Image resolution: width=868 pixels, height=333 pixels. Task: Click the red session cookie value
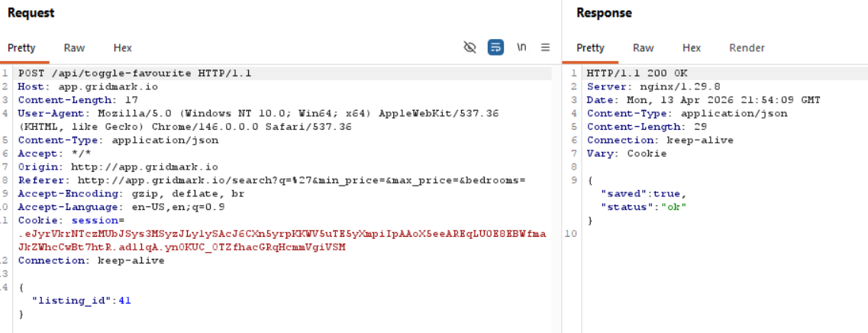282,234
